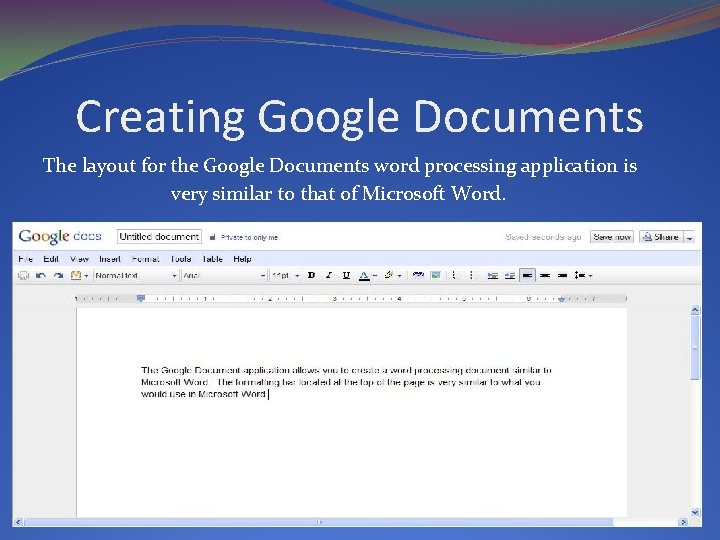Open the web clipboard dropdown arrow
Viewport: 720px width, 540px height.
(86, 276)
